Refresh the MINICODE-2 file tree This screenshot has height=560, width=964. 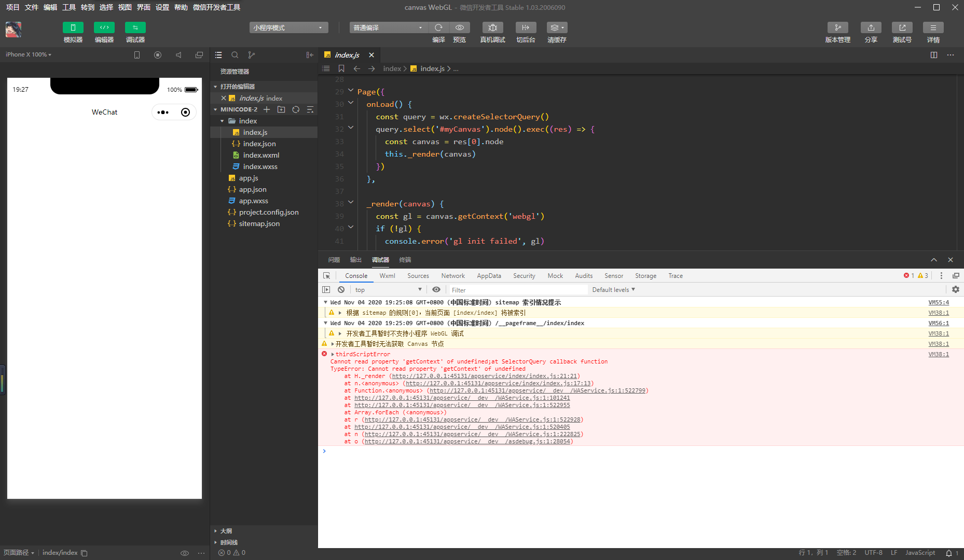tap(296, 109)
